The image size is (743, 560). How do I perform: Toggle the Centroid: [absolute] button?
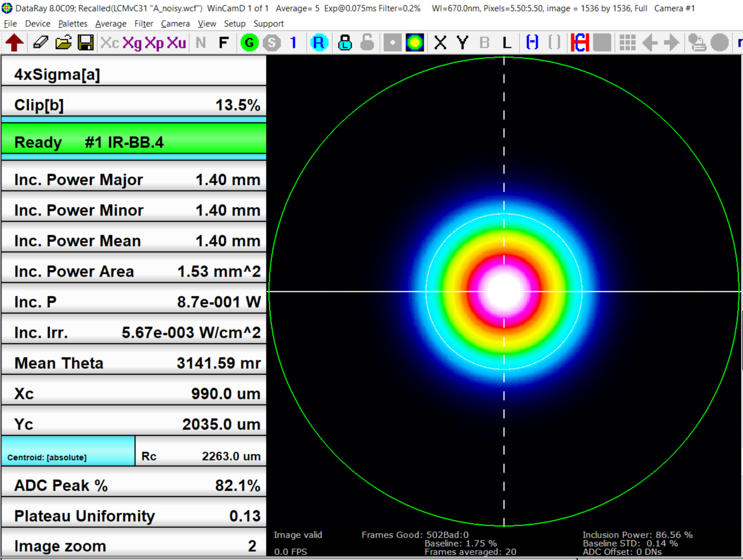pos(68,451)
